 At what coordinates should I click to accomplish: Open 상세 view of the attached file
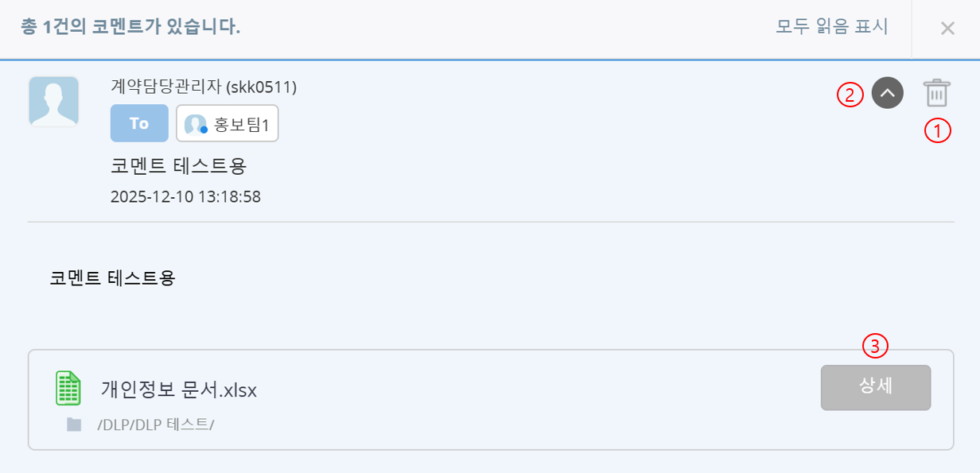click(x=875, y=387)
